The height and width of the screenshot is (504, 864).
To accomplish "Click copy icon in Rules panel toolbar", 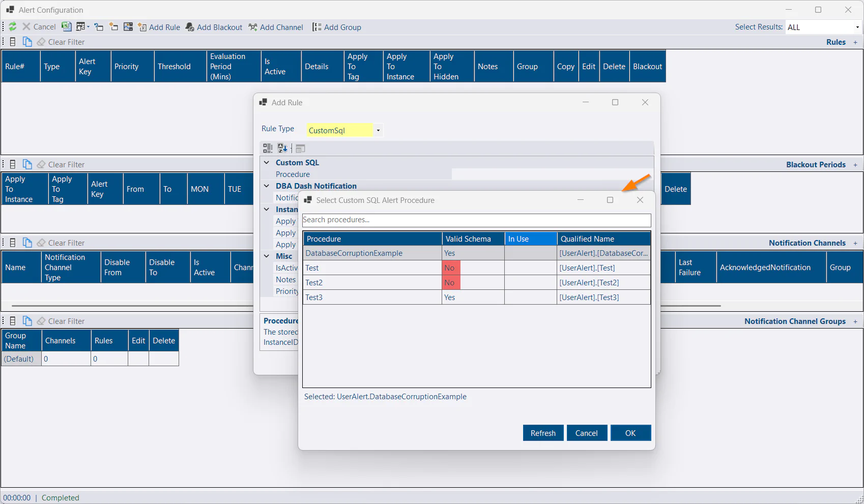I will (x=27, y=42).
